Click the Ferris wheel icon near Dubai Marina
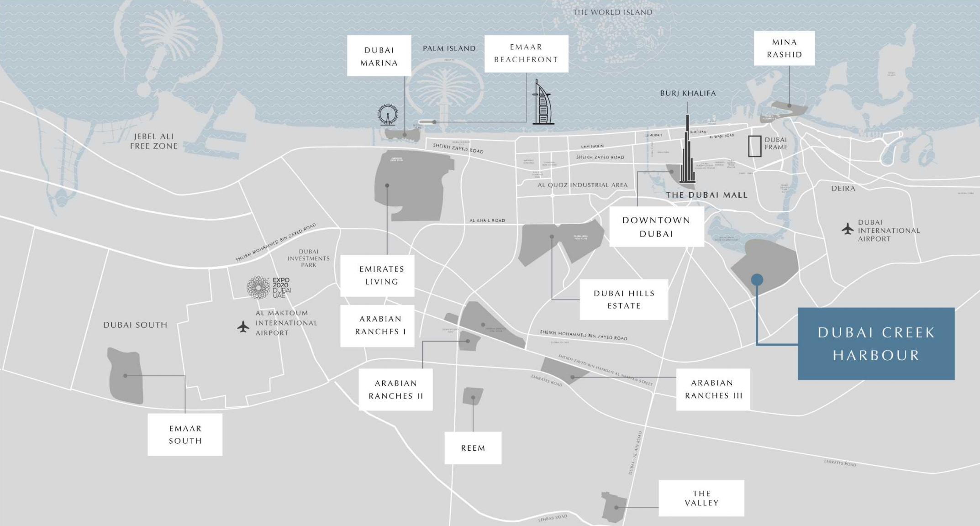 [x=388, y=115]
